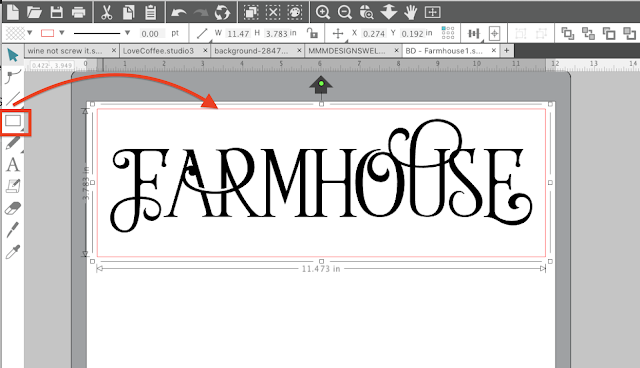Click the FARMHOUSE design on the canvas
The height and width of the screenshot is (368, 640).
click(321, 176)
